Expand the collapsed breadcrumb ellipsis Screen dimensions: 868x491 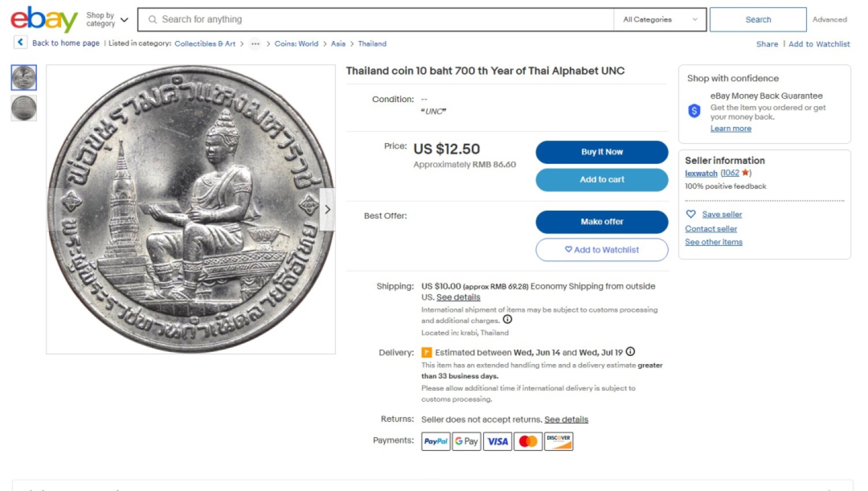coord(255,44)
